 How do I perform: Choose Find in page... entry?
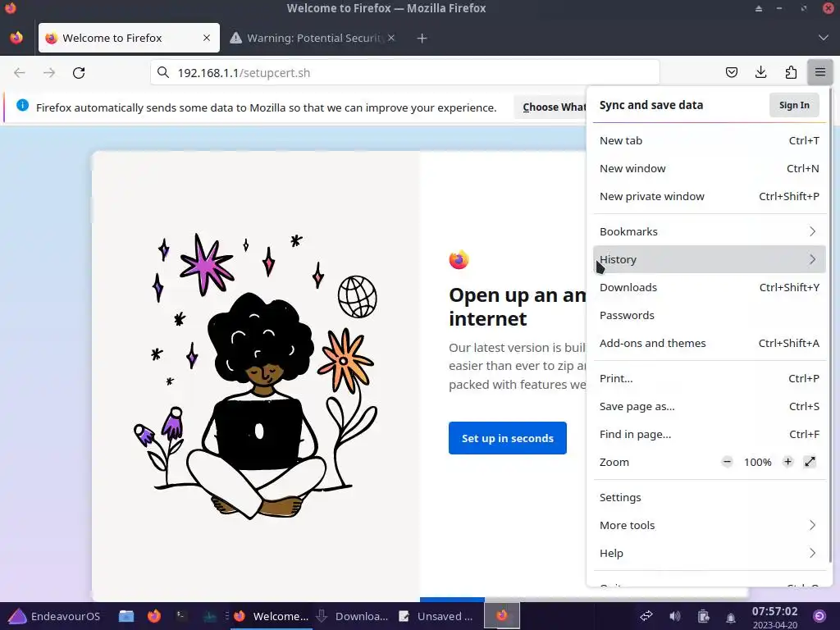pyautogui.click(x=710, y=434)
